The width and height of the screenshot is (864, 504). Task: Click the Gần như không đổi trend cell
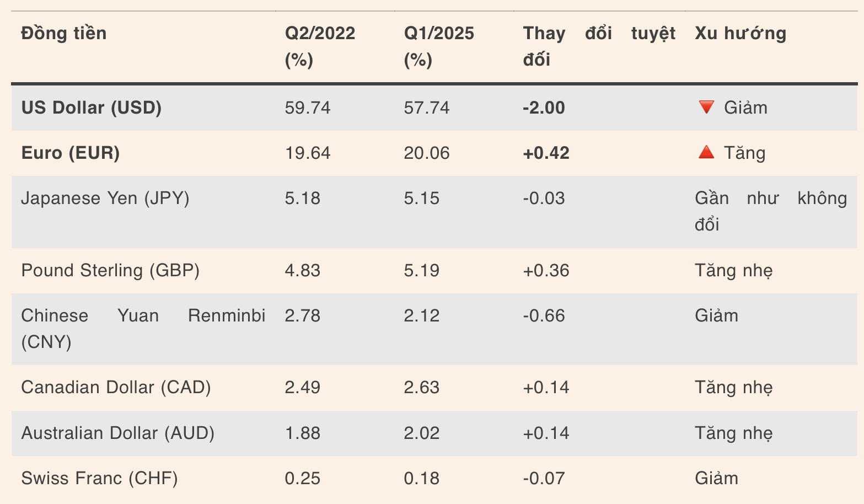[x=770, y=211]
